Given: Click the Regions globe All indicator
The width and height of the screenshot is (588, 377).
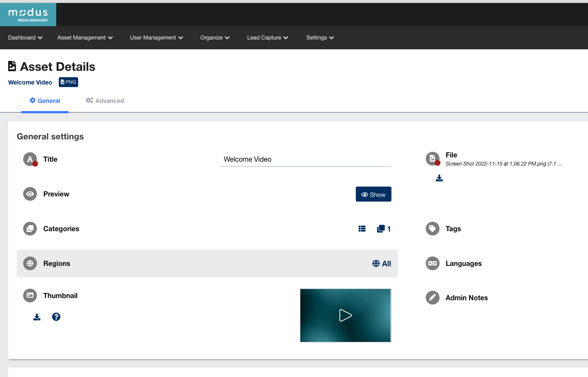Looking at the screenshot, I should pos(382,264).
